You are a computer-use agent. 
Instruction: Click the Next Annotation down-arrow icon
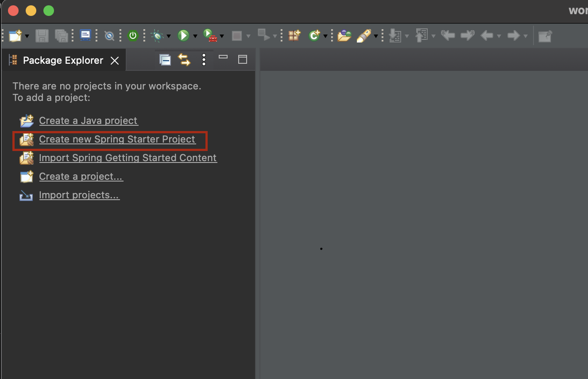pyautogui.click(x=395, y=36)
